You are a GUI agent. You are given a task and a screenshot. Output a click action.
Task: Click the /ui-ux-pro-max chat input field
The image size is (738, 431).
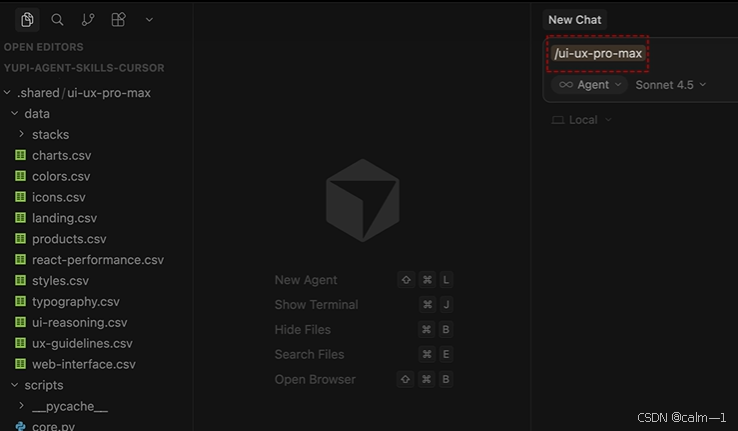point(640,54)
